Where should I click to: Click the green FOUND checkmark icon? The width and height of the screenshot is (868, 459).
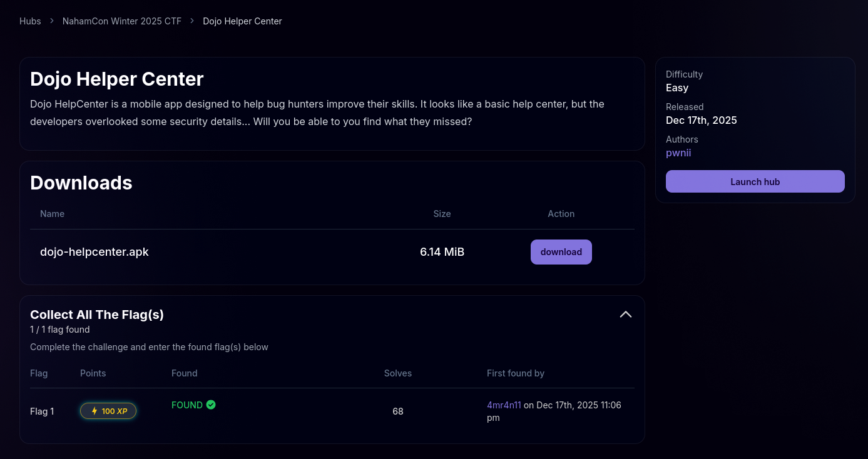click(211, 405)
